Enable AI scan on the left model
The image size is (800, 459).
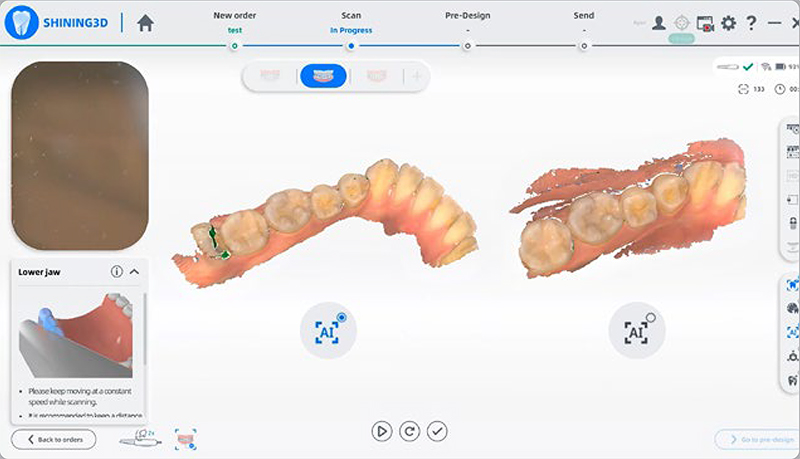pos(328,330)
